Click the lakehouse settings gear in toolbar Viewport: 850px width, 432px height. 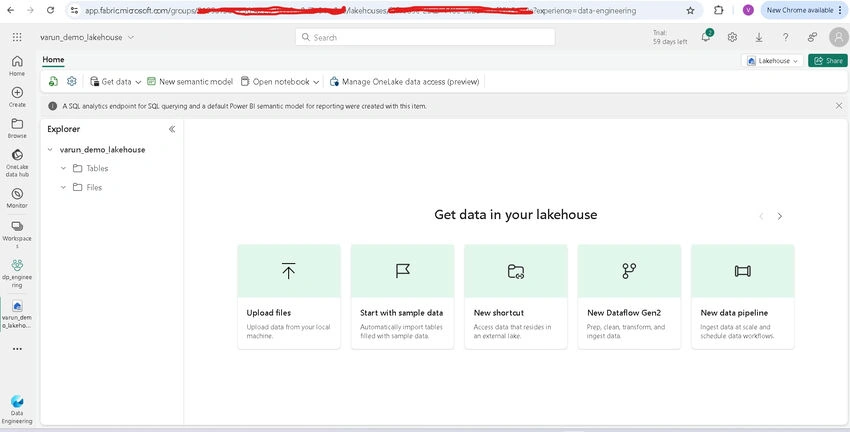(72, 81)
